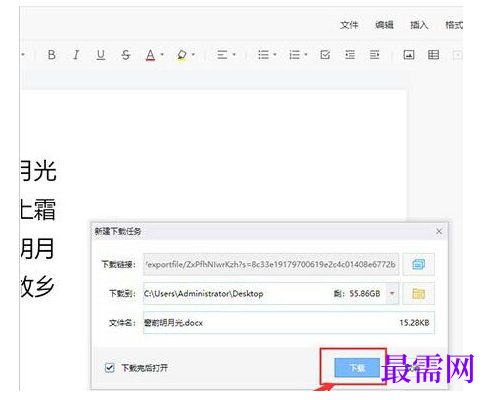Increase paragraph indent
Screen dimensions: 493x400
[374, 55]
